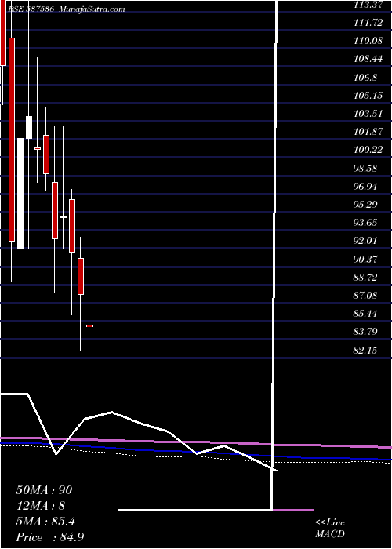Select the 93.65 price axis label
The height and width of the screenshot is (549, 392).
(365, 222)
